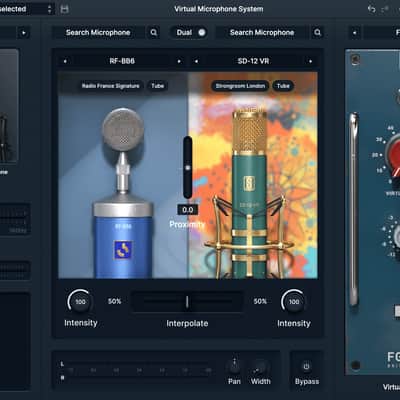This screenshot has width=400, height=400.
Task: Click the Interpolate label
Action: (187, 323)
